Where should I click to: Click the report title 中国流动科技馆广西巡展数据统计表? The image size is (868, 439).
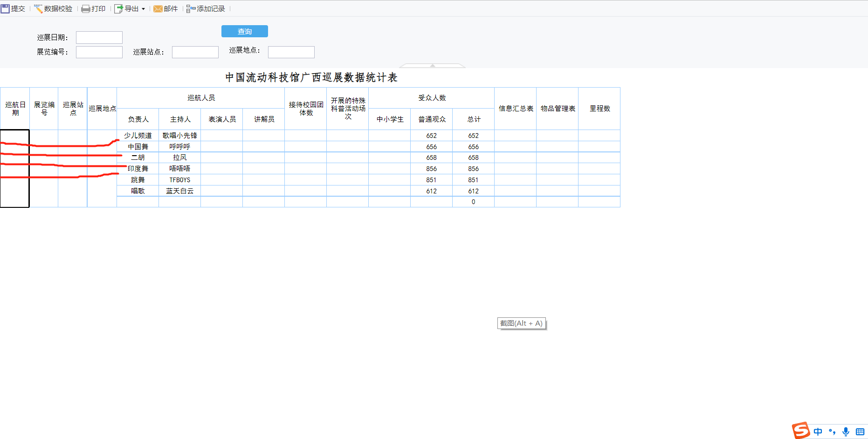tap(311, 77)
